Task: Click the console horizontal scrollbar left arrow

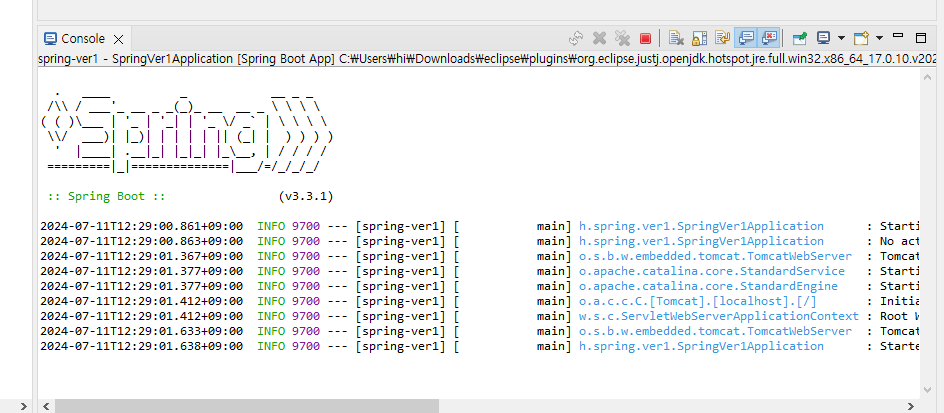Action: (x=46, y=406)
